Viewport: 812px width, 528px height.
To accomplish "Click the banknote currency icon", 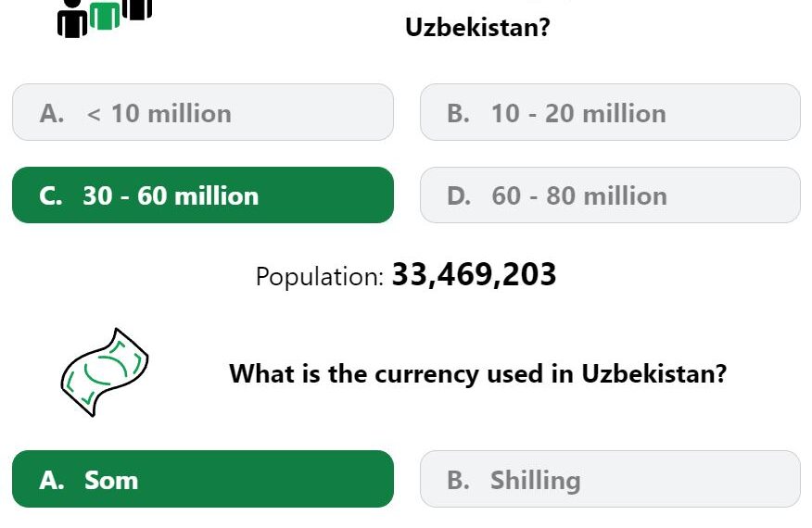I will (105, 372).
